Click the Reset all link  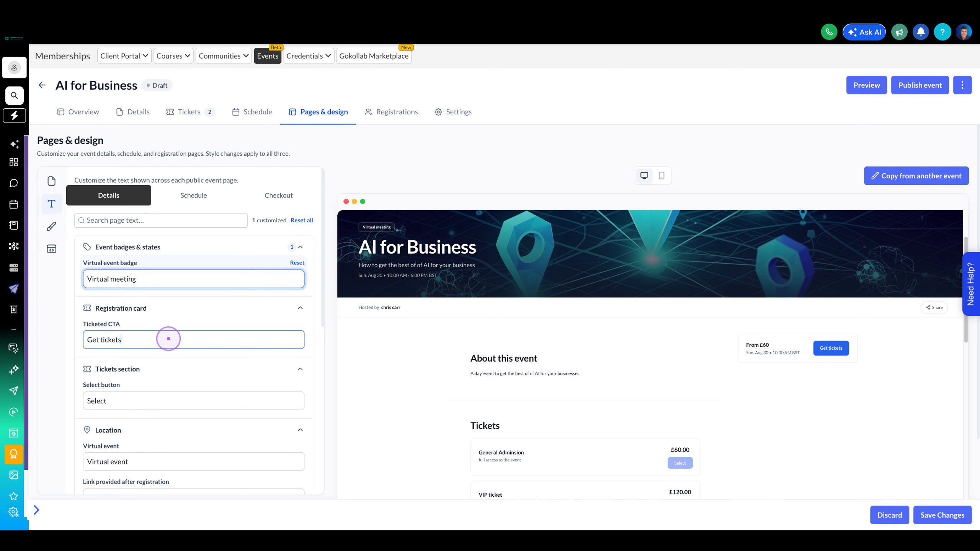pos(302,220)
